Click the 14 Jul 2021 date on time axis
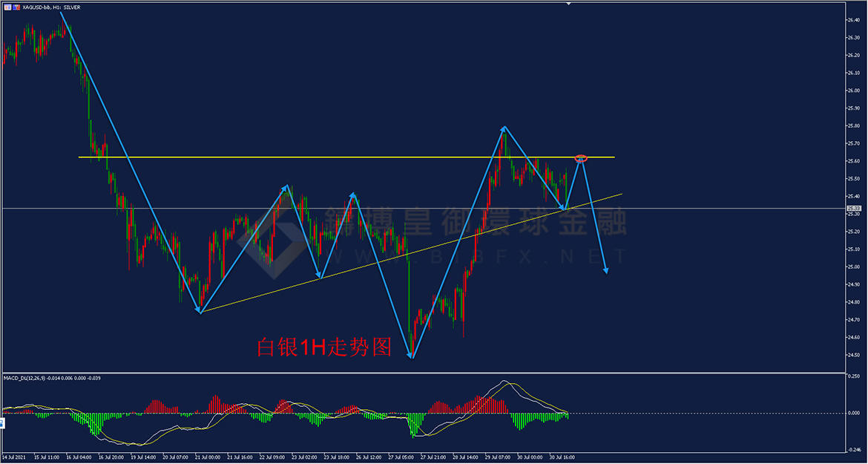This screenshot has height=464, width=868. coord(13,458)
